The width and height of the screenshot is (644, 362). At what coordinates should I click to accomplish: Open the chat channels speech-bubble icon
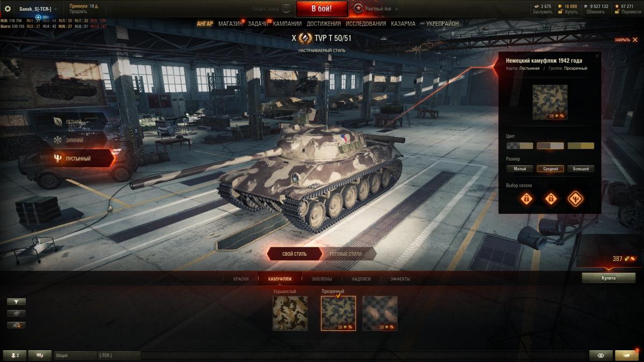pyautogui.click(x=40, y=355)
